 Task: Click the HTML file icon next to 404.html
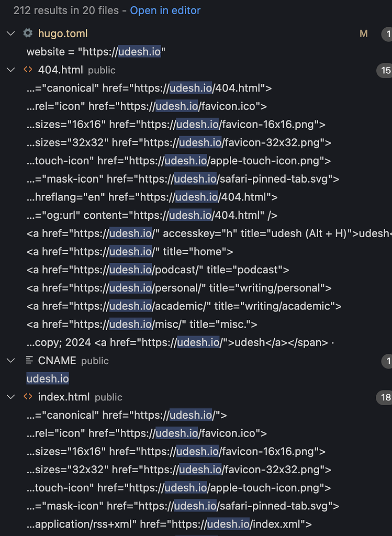tap(28, 70)
